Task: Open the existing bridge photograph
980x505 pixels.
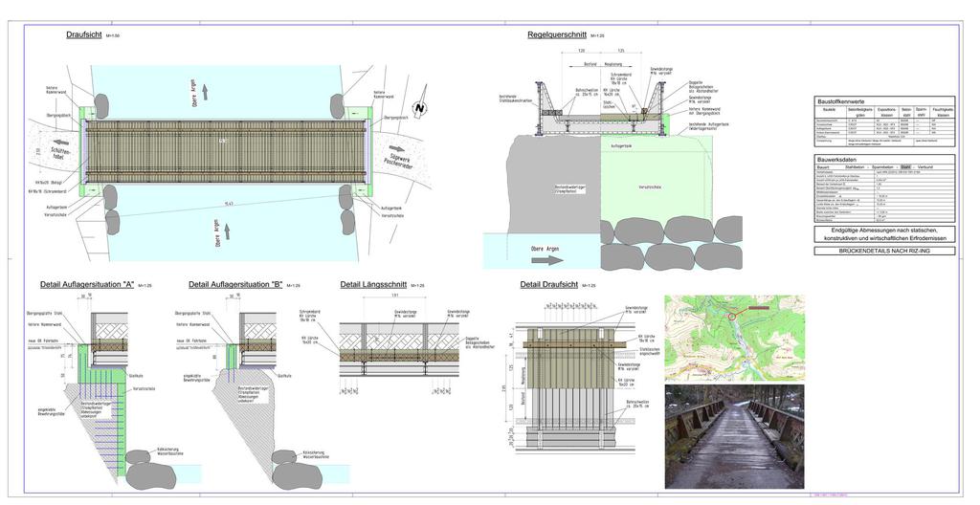Action: (735, 436)
